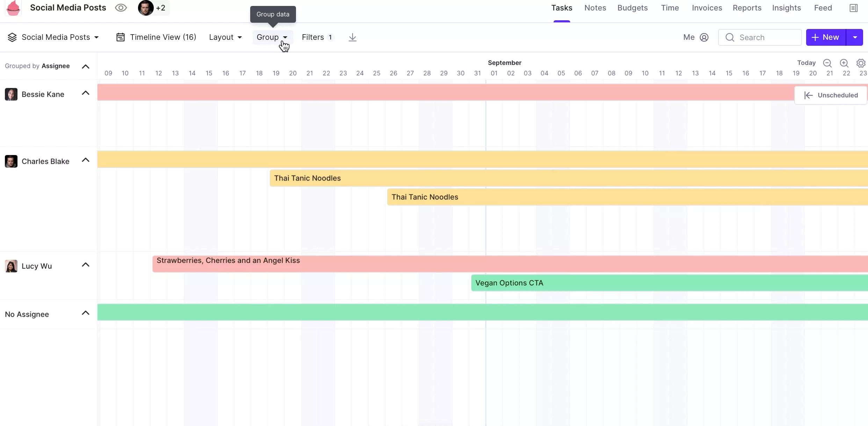The image size is (868, 426).
Task: Collapse the Bessie Kane group
Action: click(x=86, y=93)
